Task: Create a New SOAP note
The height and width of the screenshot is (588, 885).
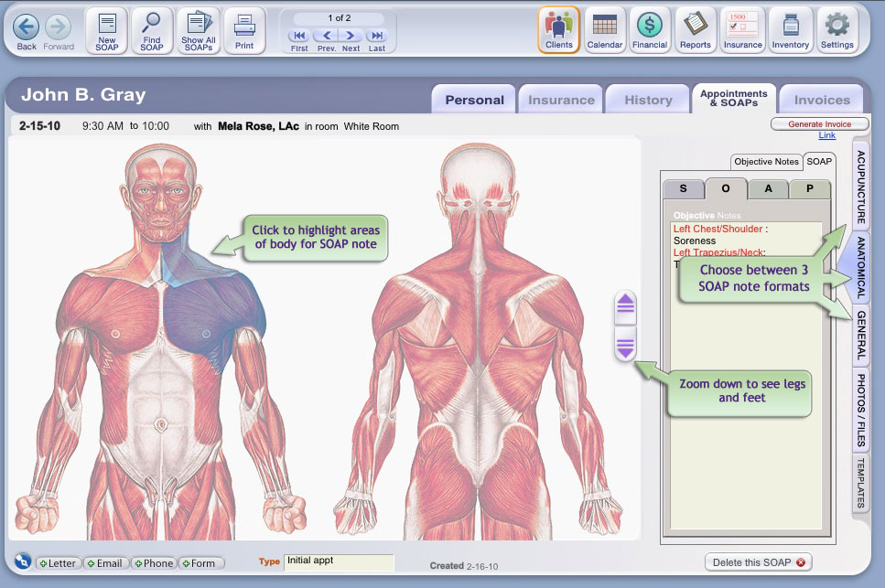Action: tap(107, 30)
